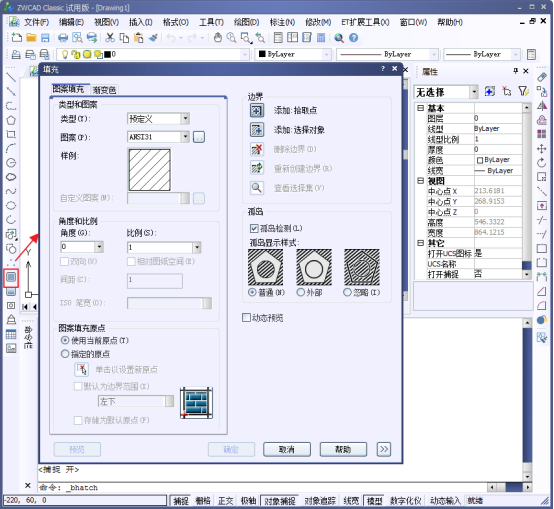Click Add pick points boundary icon

click(257, 110)
